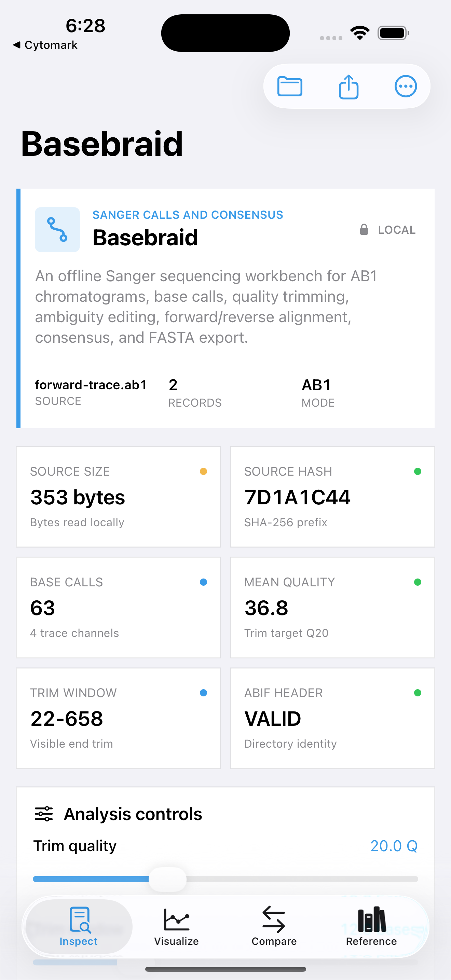Adjust the Trim quality slider handle
This screenshot has height=980, width=451.
coord(168,879)
